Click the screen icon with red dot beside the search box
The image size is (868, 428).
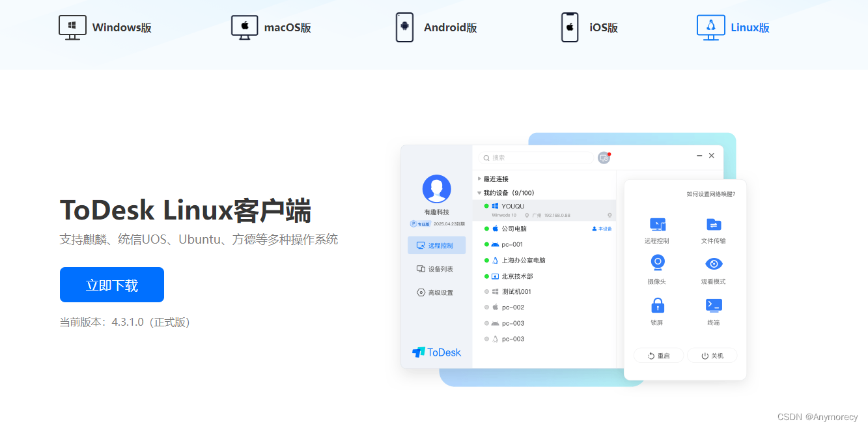[604, 158]
